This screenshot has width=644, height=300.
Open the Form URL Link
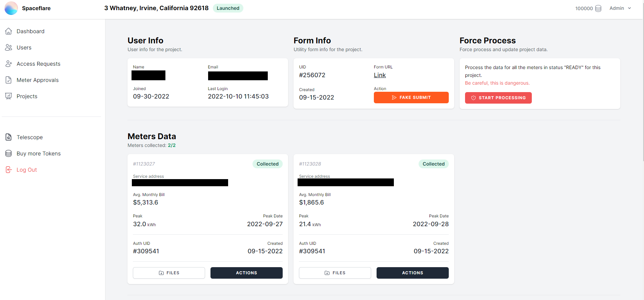pos(380,75)
